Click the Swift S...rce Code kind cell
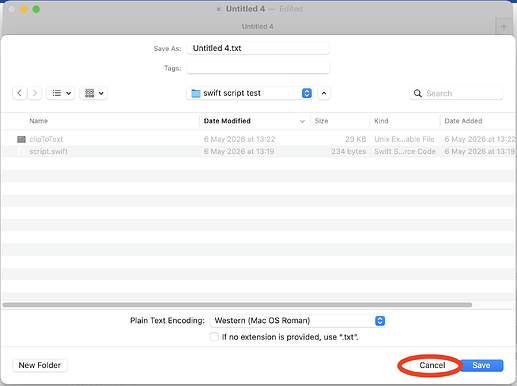This screenshot has height=386, width=517. pyautogui.click(x=405, y=151)
